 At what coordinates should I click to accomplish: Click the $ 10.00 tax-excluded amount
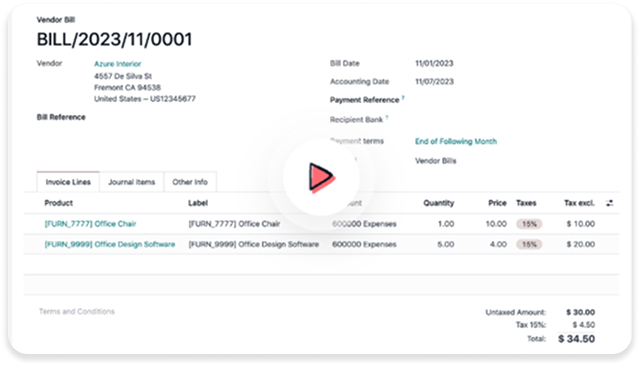pos(580,224)
